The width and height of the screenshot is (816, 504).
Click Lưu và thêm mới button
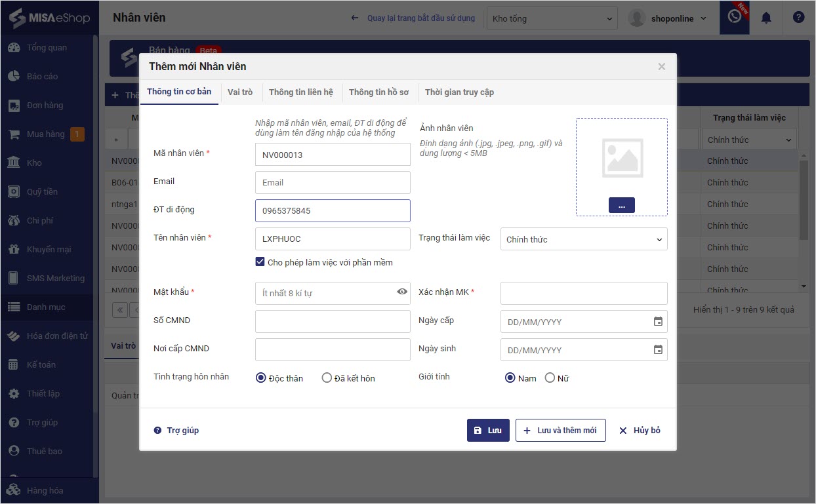560,430
